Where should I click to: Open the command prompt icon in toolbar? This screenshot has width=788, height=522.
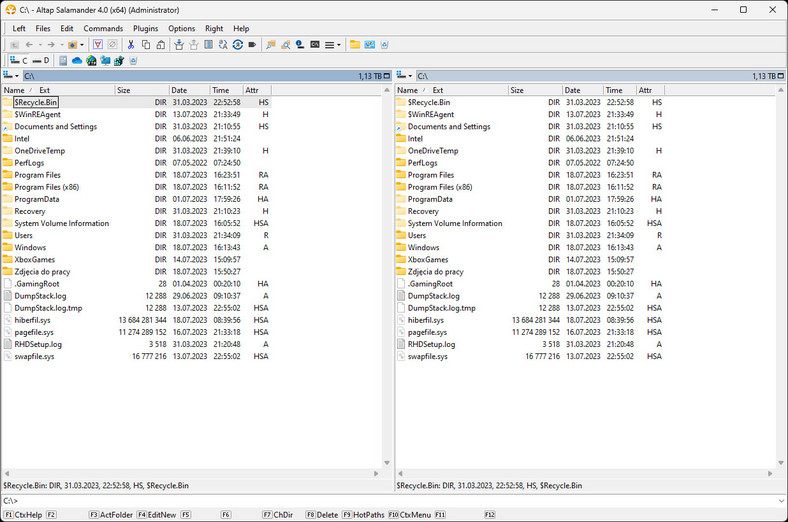314,45
